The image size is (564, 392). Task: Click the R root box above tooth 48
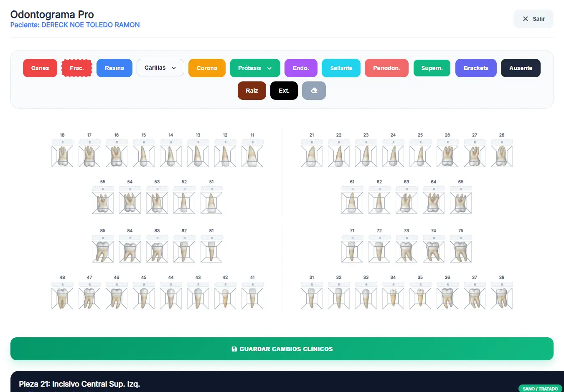coord(62,285)
